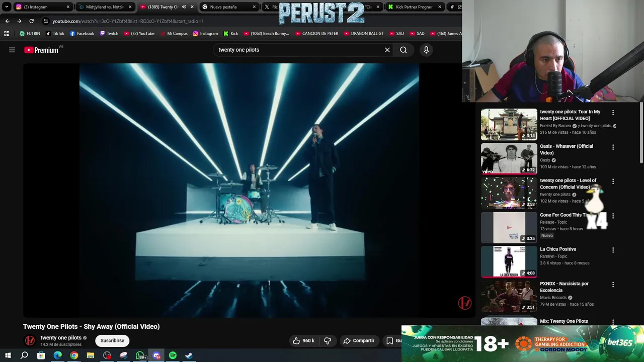
Task: Open the Facebook bookmark
Action: click(82, 34)
